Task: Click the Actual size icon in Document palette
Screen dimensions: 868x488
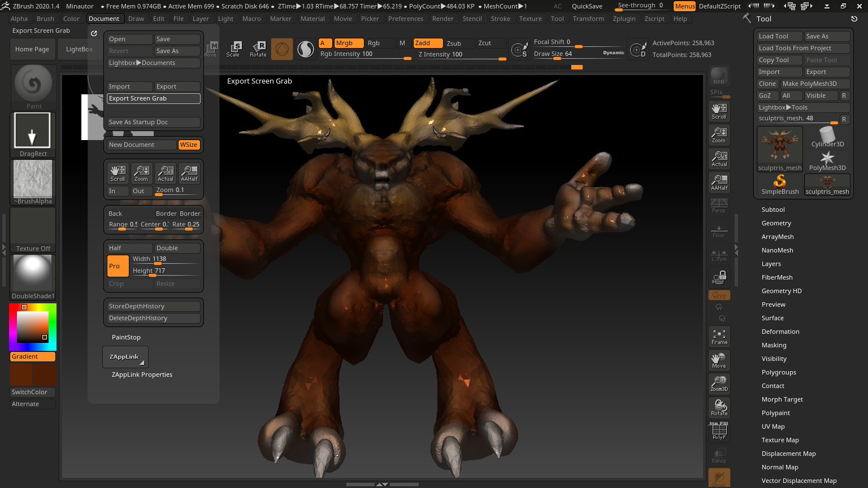Action: (166, 173)
